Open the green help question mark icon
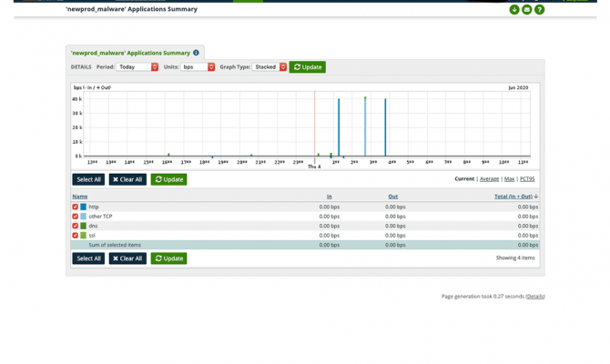Screen dimensions: 610x364 pos(539,10)
